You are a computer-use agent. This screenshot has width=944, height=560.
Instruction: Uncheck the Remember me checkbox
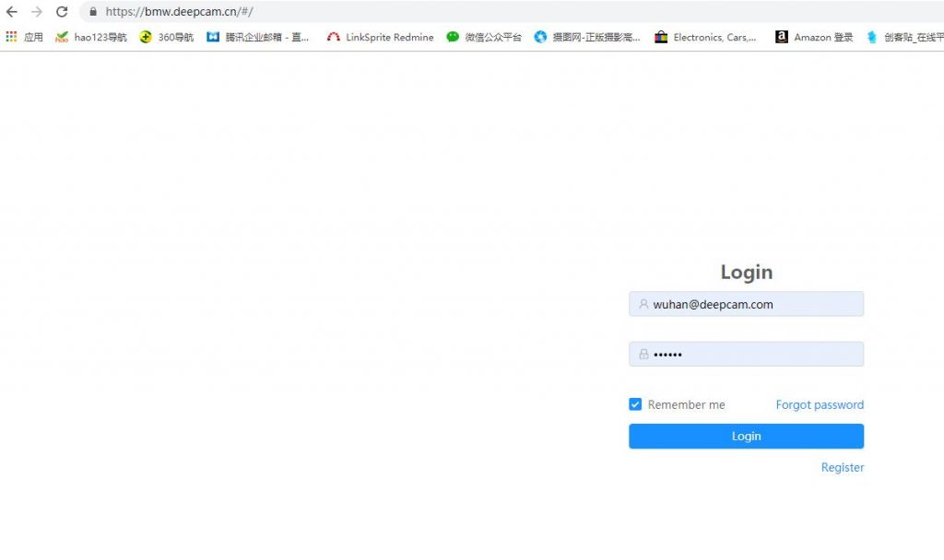(x=635, y=404)
